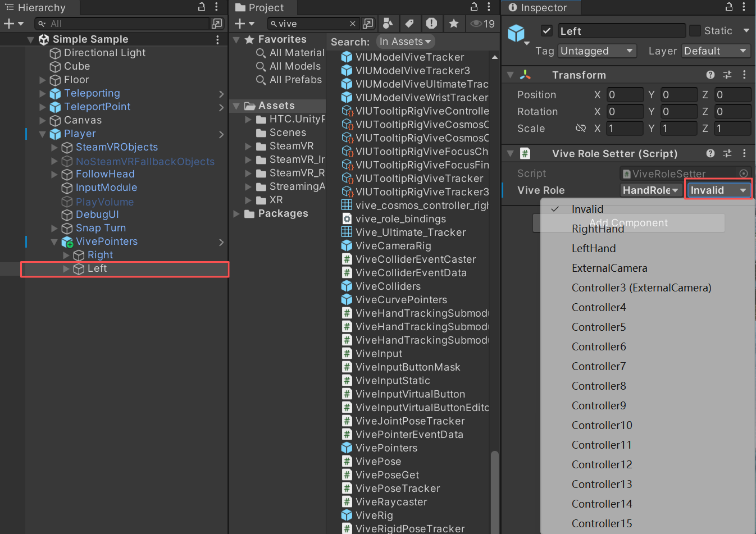756x534 pixels.
Task: Collapse VivePointers tree arrow
Action: (x=54, y=242)
